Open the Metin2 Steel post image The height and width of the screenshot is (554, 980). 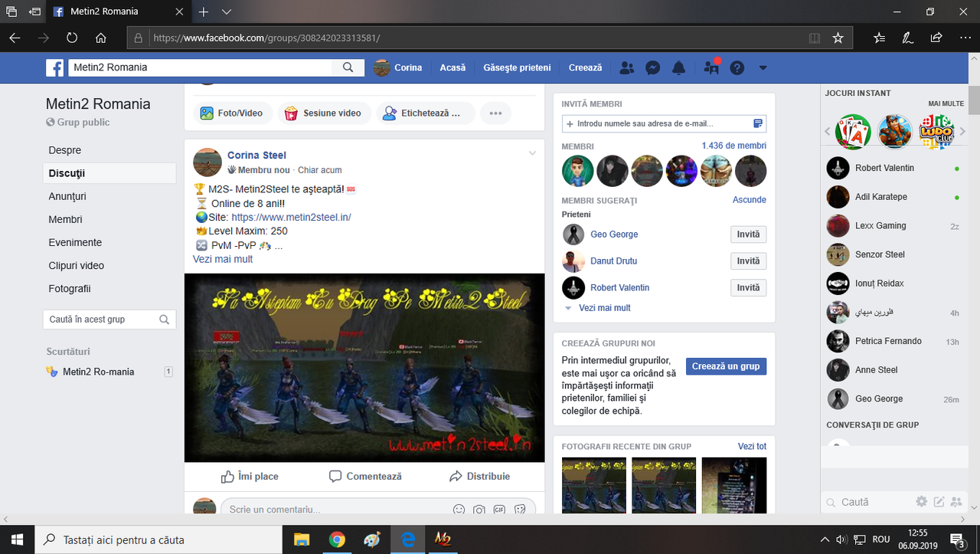pyautogui.click(x=364, y=368)
